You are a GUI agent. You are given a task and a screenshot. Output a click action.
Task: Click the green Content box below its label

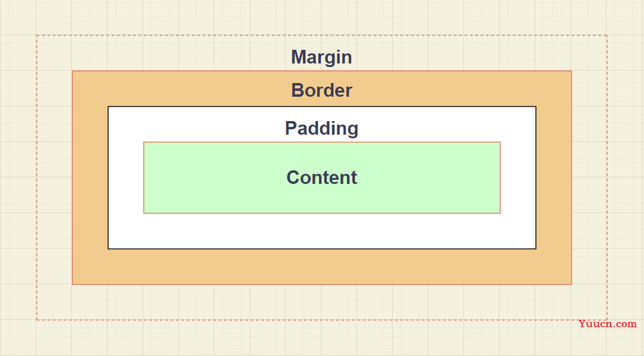321,200
